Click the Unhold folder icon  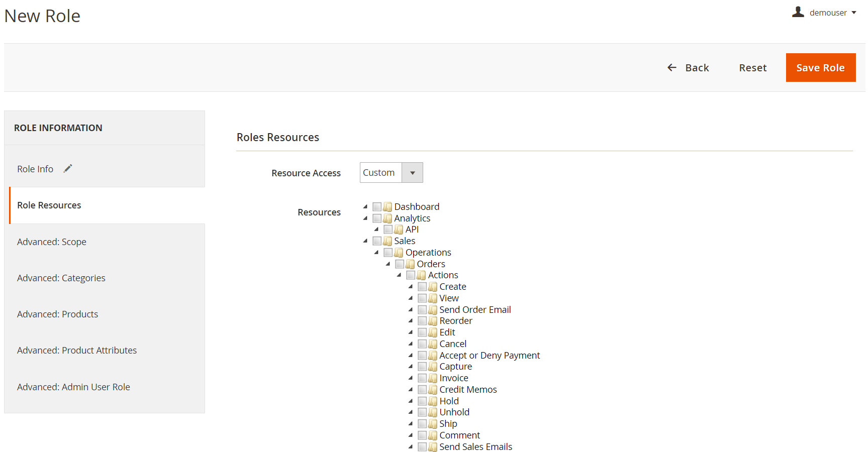(433, 412)
